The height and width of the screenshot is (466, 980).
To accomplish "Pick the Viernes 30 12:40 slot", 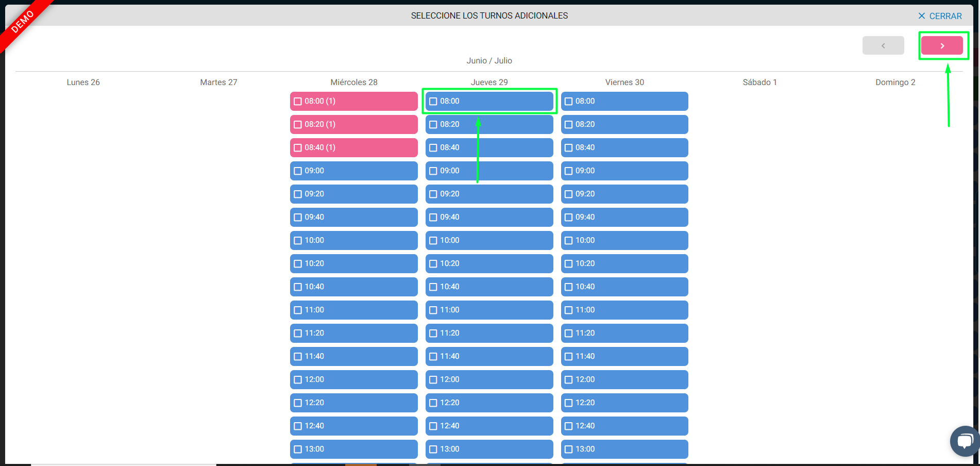I will [624, 426].
